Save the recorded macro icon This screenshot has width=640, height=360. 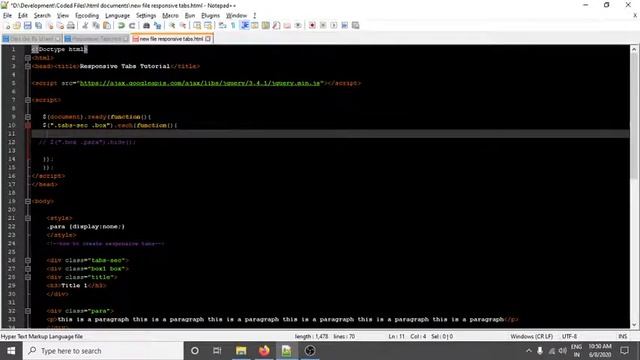[356, 26]
